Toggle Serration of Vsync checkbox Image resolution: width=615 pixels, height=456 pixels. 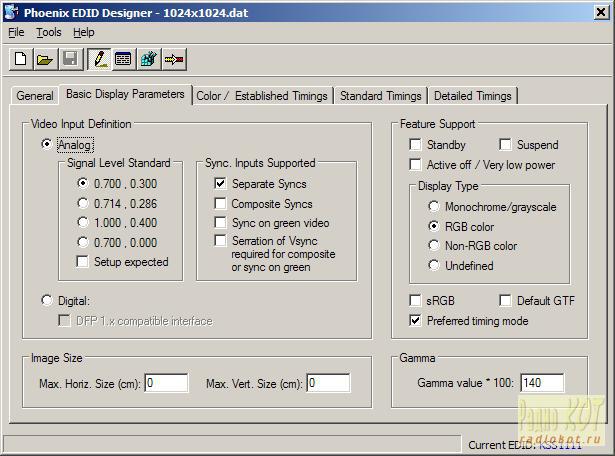[x=220, y=240]
